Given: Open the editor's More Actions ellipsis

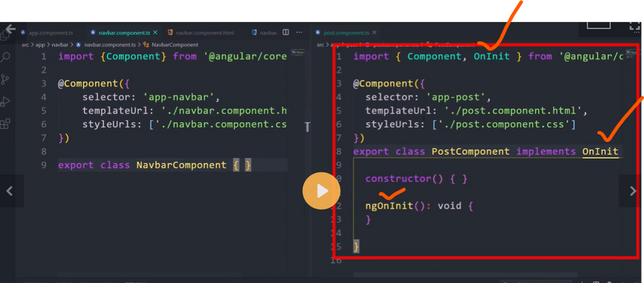Looking at the screenshot, I should tap(299, 32).
